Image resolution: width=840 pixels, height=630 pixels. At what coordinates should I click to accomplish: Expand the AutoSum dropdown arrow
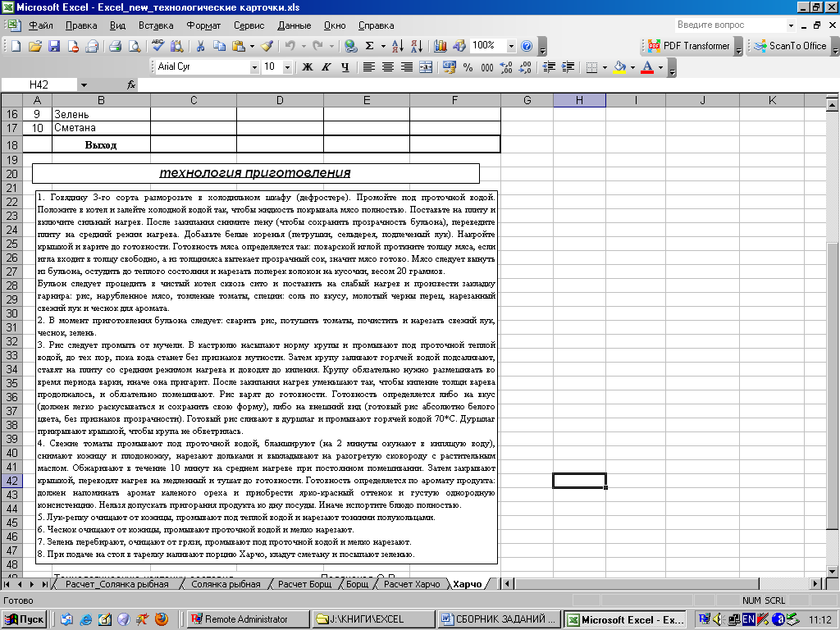click(x=383, y=46)
